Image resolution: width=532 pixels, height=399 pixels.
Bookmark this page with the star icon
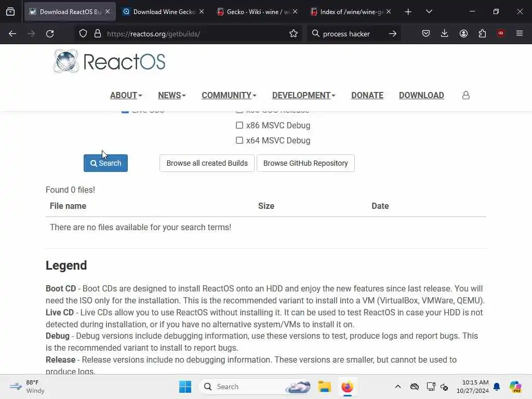[x=294, y=34]
